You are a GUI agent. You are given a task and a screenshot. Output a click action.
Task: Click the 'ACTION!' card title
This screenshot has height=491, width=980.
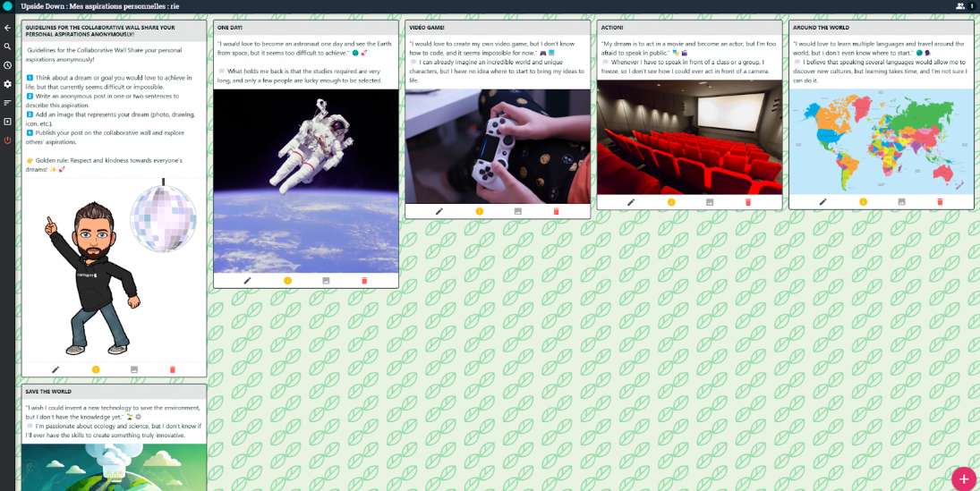click(612, 28)
